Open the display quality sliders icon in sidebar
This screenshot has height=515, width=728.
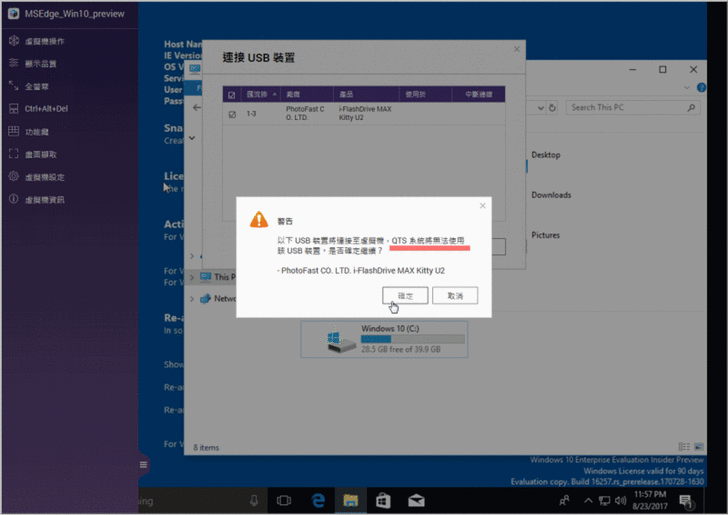(x=14, y=63)
